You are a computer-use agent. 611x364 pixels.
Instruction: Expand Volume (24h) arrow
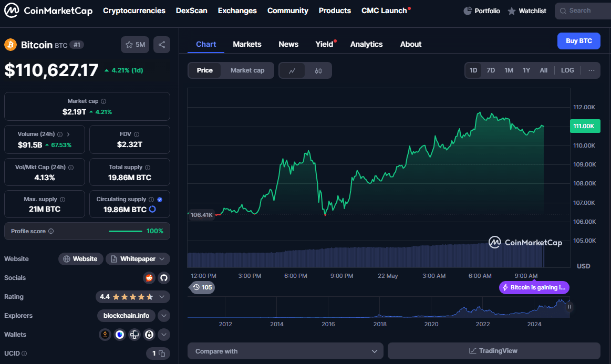click(x=69, y=134)
